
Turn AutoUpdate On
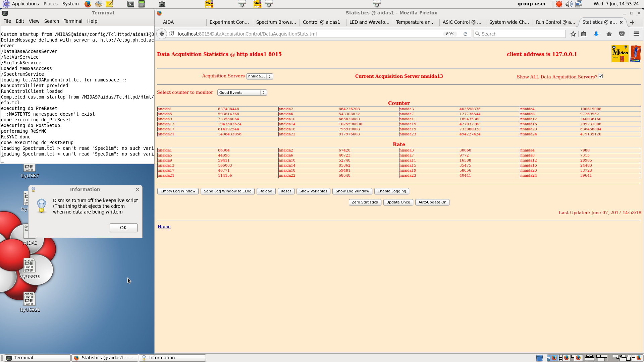point(432,202)
